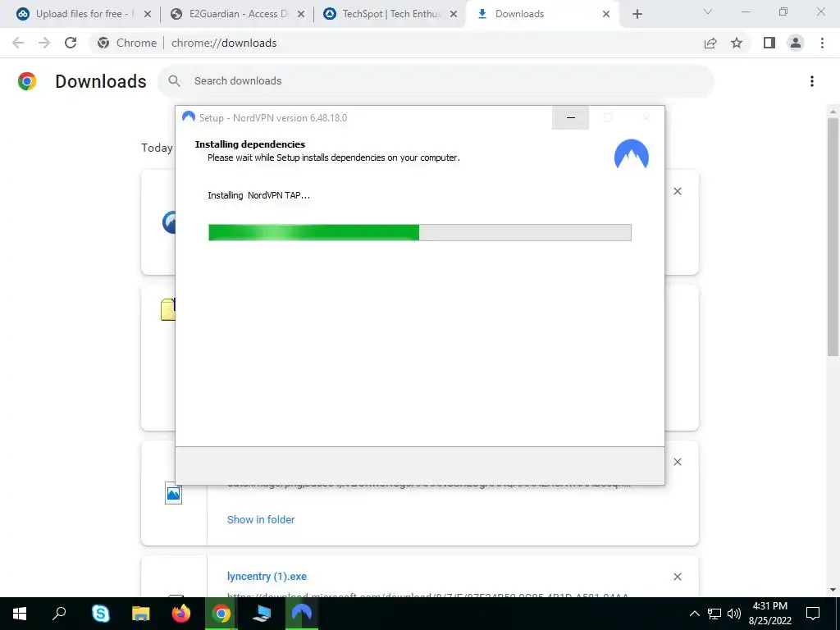The image size is (840, 630).
Task: Go back to previous page
Action: (x=18, y=43)
